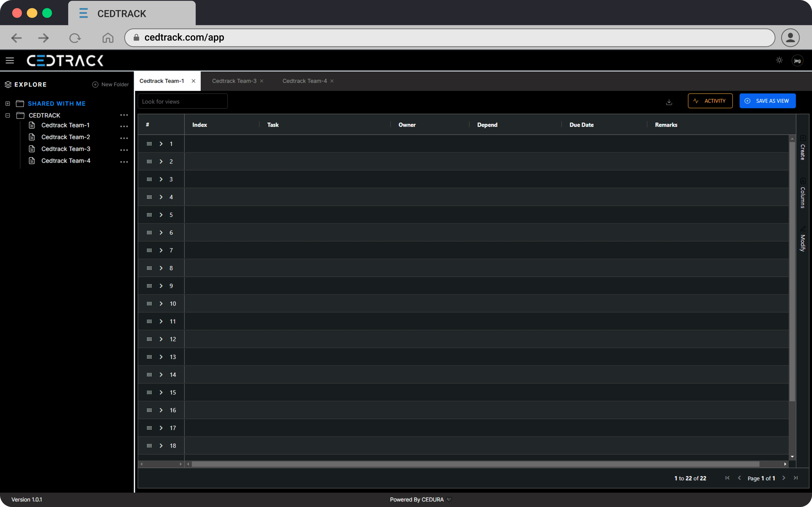
Task: Expand row 3 chevron
Action: [161, 179]
